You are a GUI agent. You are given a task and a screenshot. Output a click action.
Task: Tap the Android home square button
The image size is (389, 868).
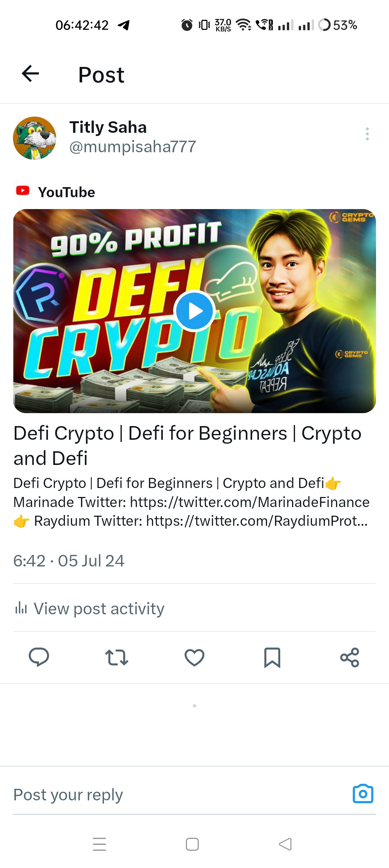click(192, 844)
